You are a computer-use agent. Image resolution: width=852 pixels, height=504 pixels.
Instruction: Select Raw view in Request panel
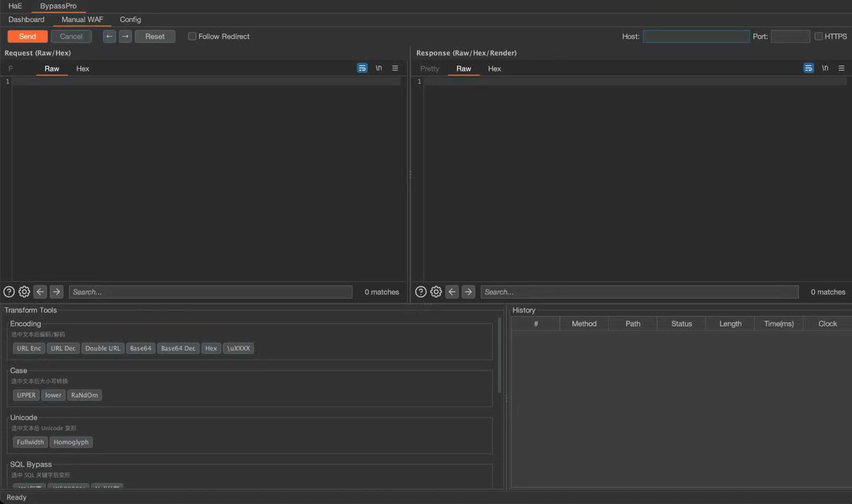tap(52, 69)
